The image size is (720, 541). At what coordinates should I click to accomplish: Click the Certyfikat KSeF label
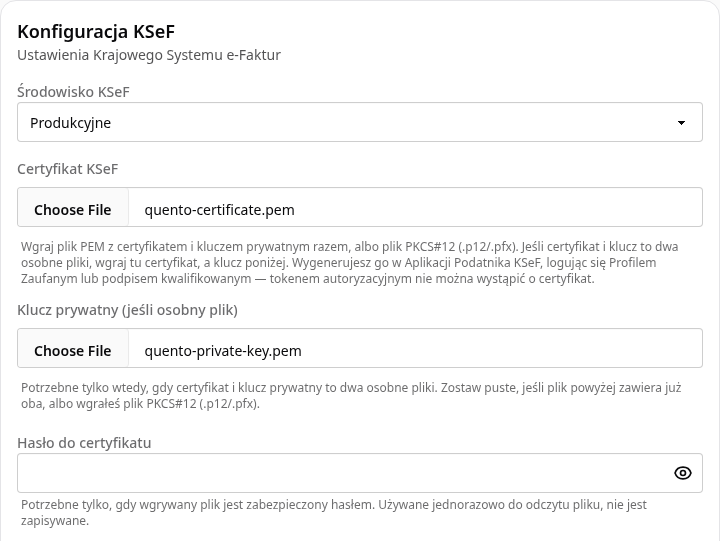click(68, 169)
